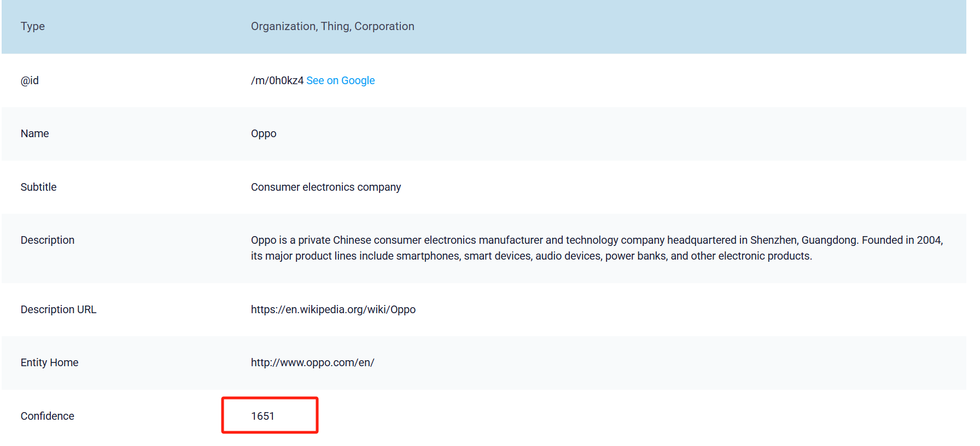Image resolution: width=980 pixels, height=446 pixels.
Task: Open the See on Google link
Action: (x=340, y=80)
